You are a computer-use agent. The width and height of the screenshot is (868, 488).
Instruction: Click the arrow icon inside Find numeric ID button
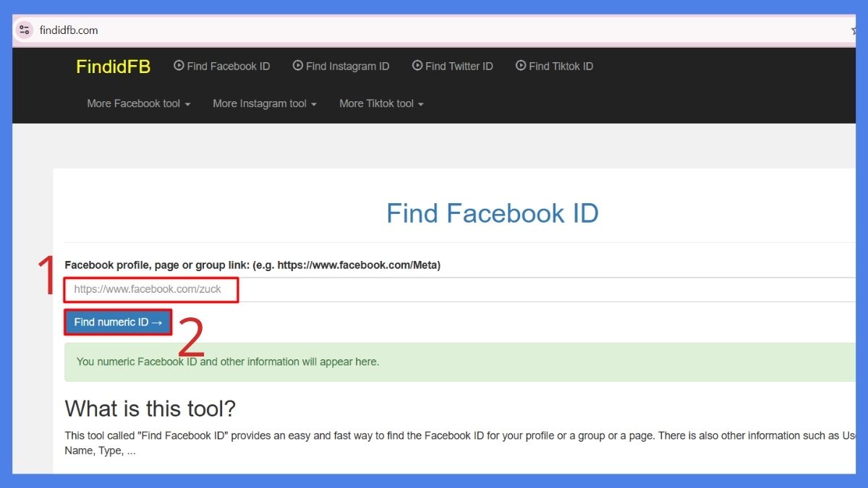pos(158,322)
